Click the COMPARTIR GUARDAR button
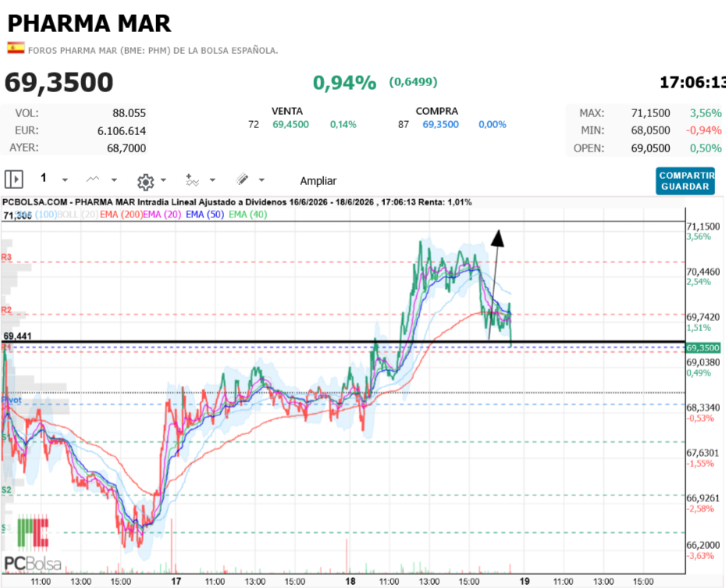This screenshot has width=726, height=588. (x=685, y=181)
